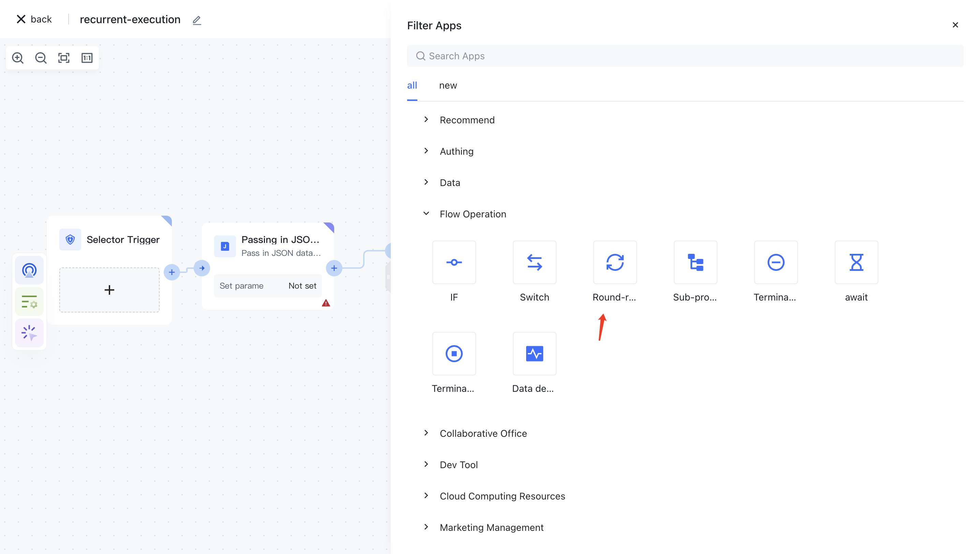The height and width of the screenshot is (554, 980).
Task: Select the Sub-process node icon
Action: click(695, 263)
